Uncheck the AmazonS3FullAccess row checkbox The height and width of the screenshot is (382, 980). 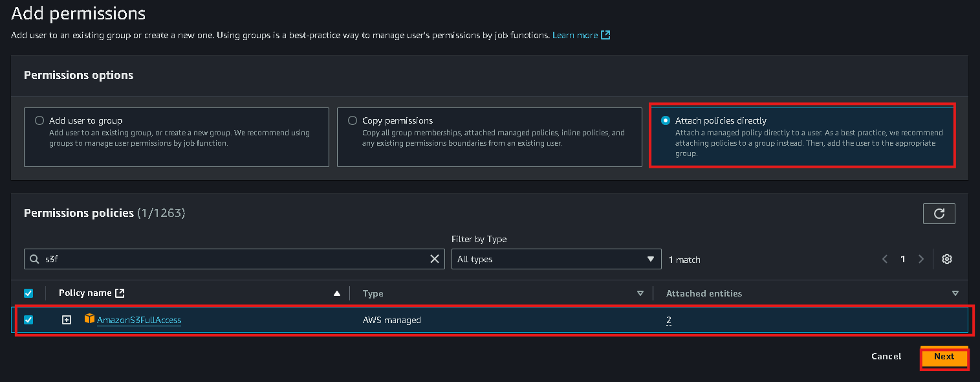point(28,319)
